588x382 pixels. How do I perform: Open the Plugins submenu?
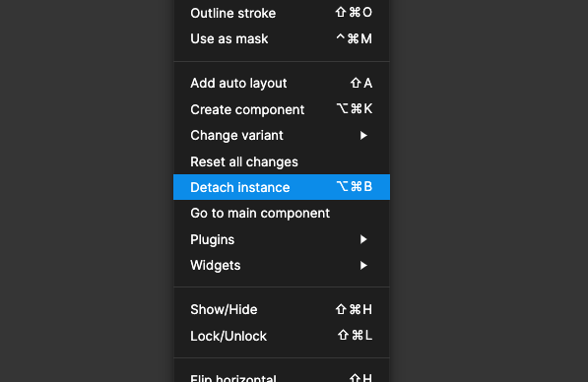(282, 239)
